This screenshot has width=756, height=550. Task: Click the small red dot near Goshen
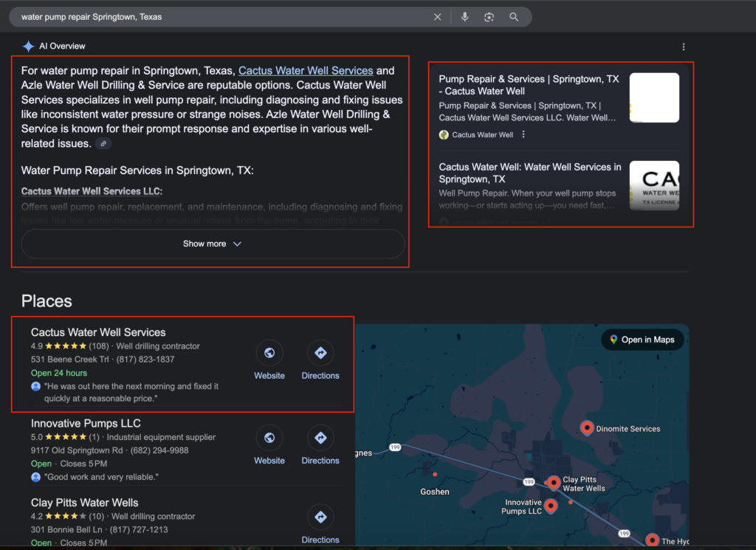coord(435,474)
